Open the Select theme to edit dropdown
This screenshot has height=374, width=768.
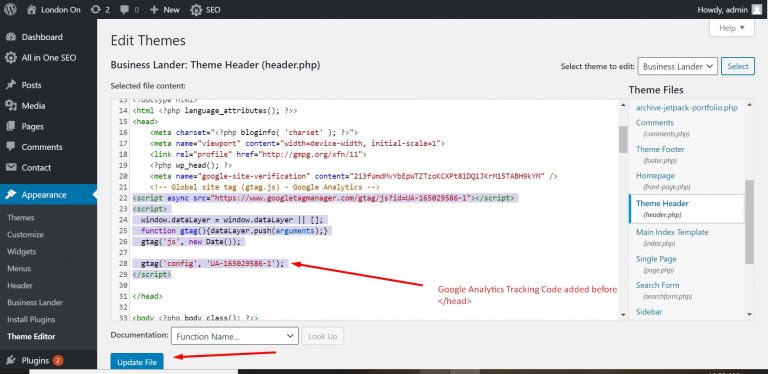[677, 67]
